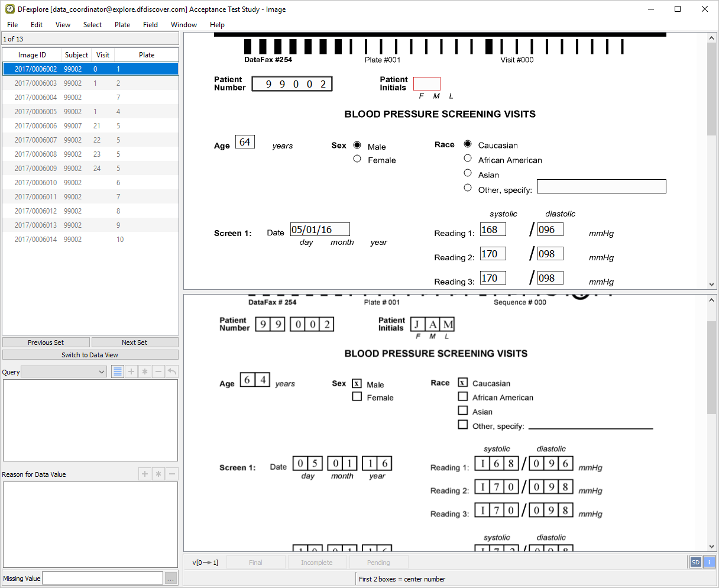Click the query undo arrow icon
Screen dimensions: 719x588
171,372
